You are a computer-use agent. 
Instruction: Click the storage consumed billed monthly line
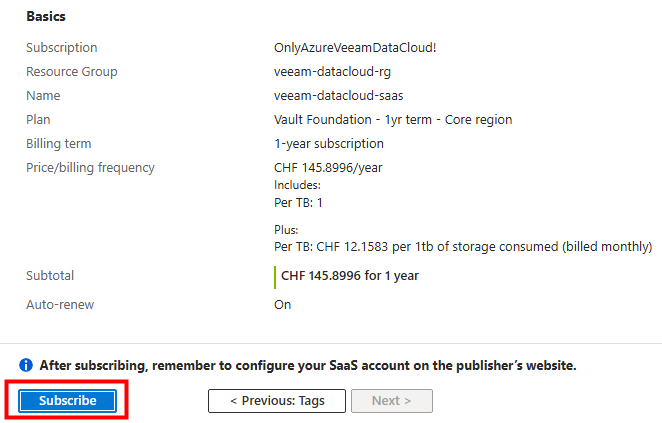click(x=463, y=247)
